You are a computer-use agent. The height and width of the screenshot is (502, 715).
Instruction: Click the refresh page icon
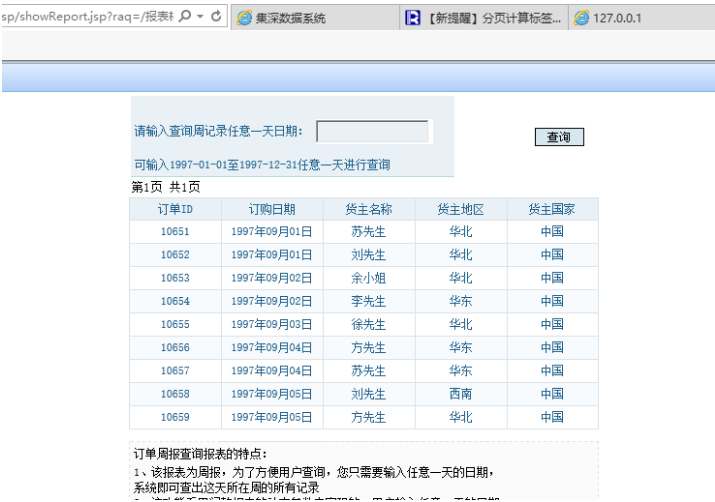click(217, 17)
